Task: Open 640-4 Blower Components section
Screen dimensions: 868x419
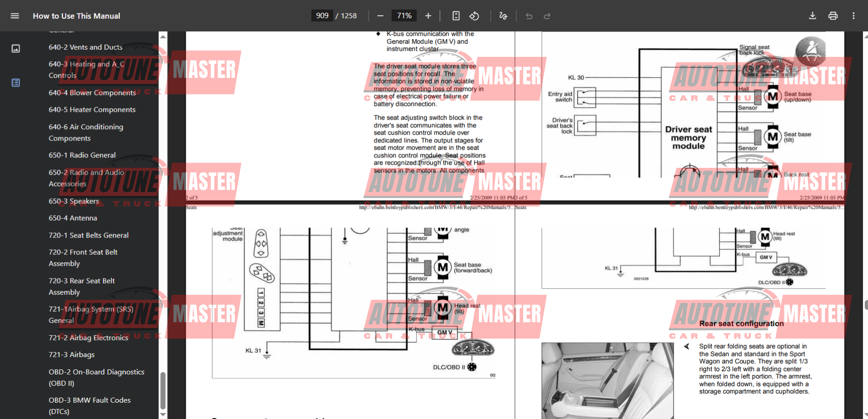Action: (92, 93)
